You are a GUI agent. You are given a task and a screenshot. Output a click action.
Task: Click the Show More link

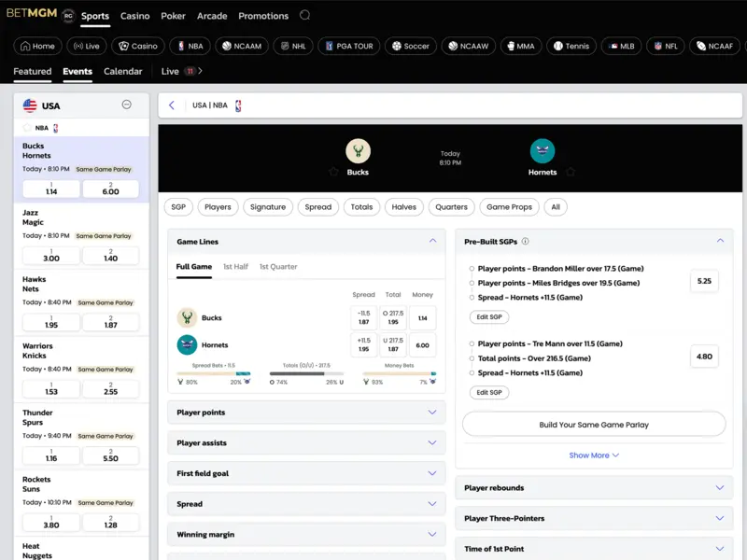(594, 455)
